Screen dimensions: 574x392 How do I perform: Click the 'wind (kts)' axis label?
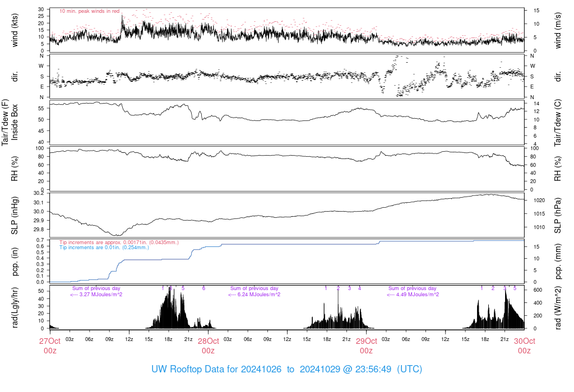(15, 30)
